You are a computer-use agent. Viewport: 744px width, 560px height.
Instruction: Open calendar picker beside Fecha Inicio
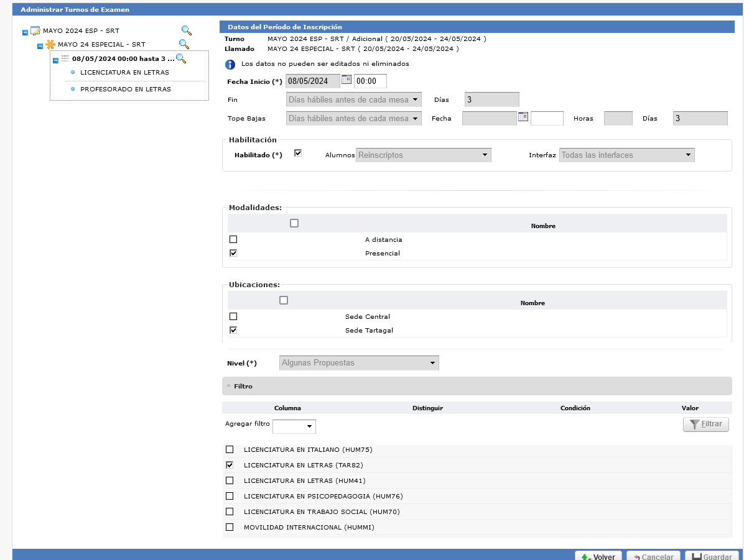(x=346, y=80)
